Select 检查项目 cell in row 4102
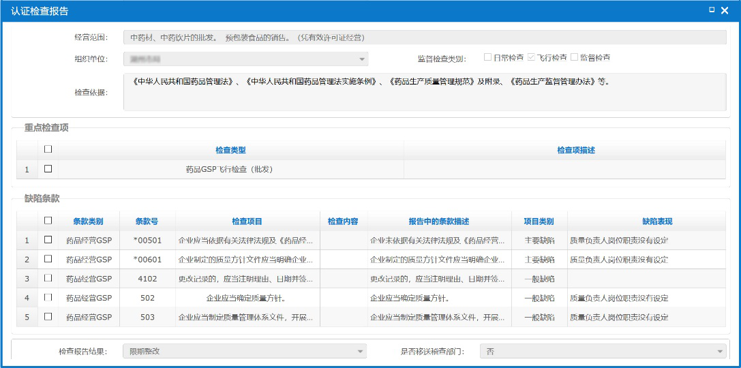Screen dimensions: 741x368 point(247,279)
